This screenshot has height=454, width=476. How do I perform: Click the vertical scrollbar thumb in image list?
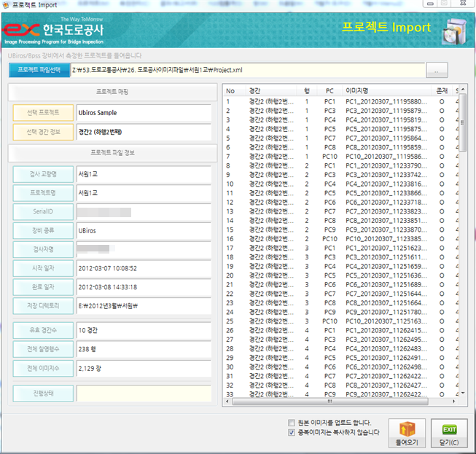point(462,122)
